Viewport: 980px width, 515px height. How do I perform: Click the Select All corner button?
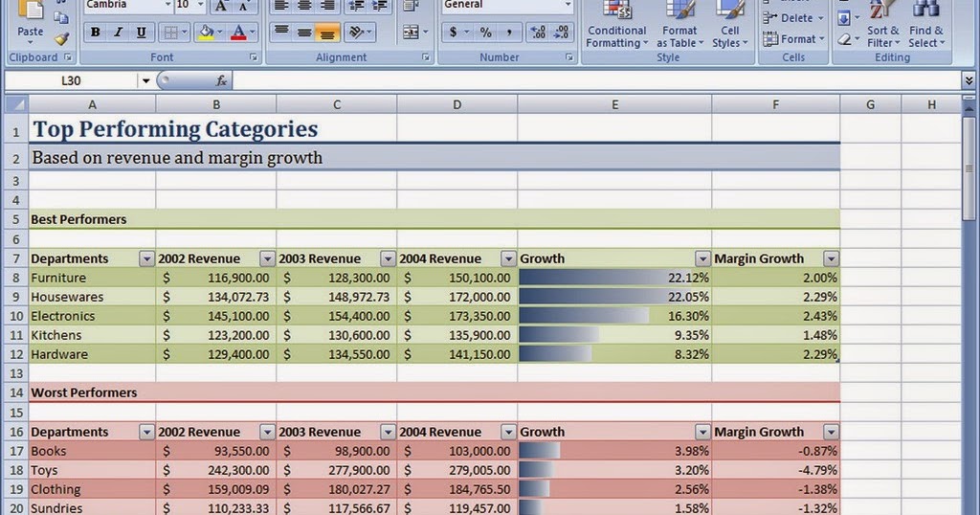(x=16, y=104)
